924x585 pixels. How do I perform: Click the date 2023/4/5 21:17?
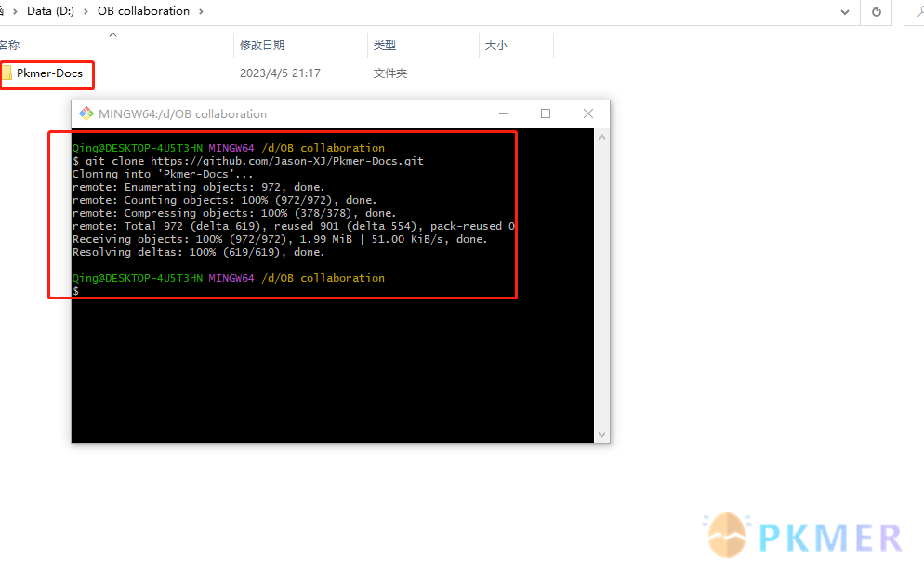pos(280,73)
